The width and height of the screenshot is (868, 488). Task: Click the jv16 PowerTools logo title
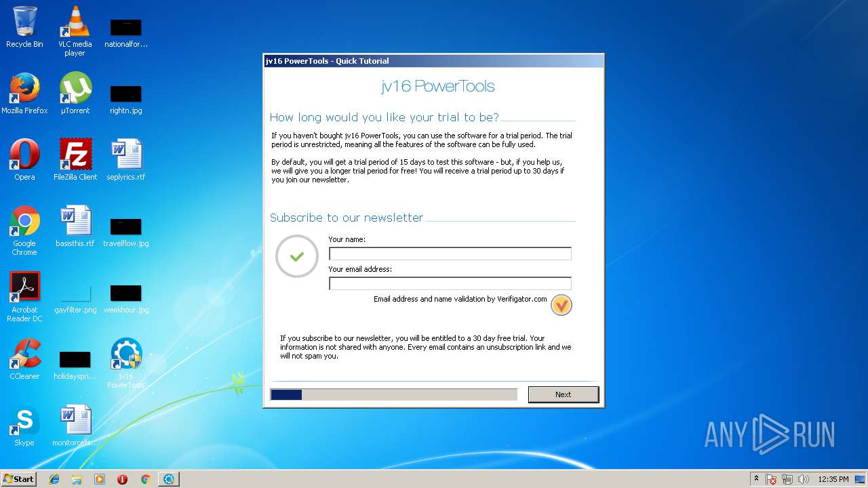coord(438,87)
